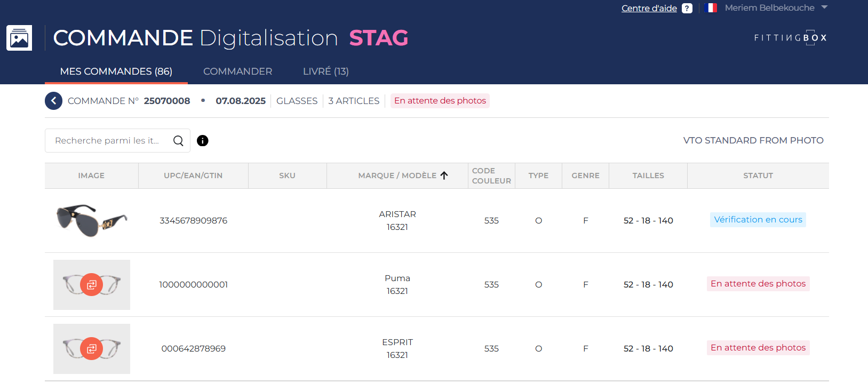Select the French flag language icon

point(711,8)
